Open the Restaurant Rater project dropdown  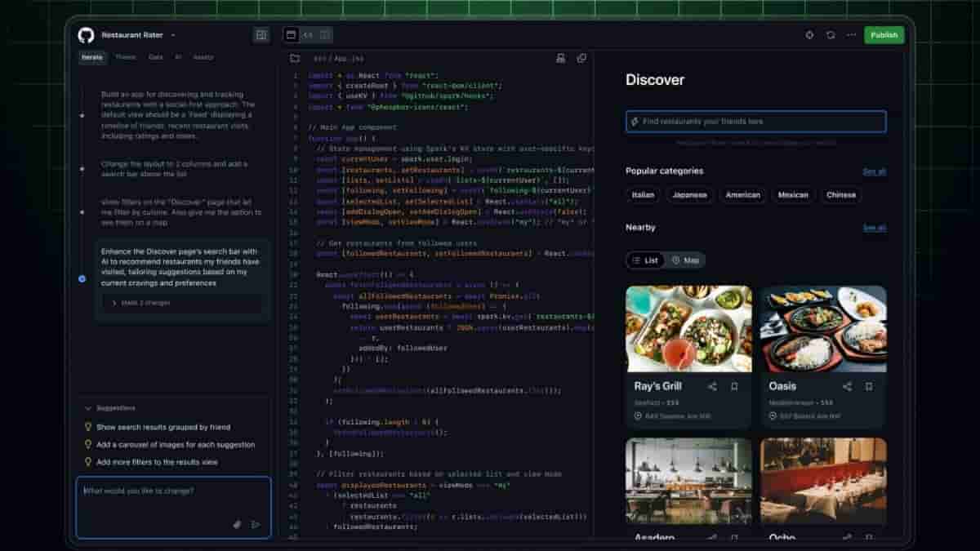click(x=173, y=35)
